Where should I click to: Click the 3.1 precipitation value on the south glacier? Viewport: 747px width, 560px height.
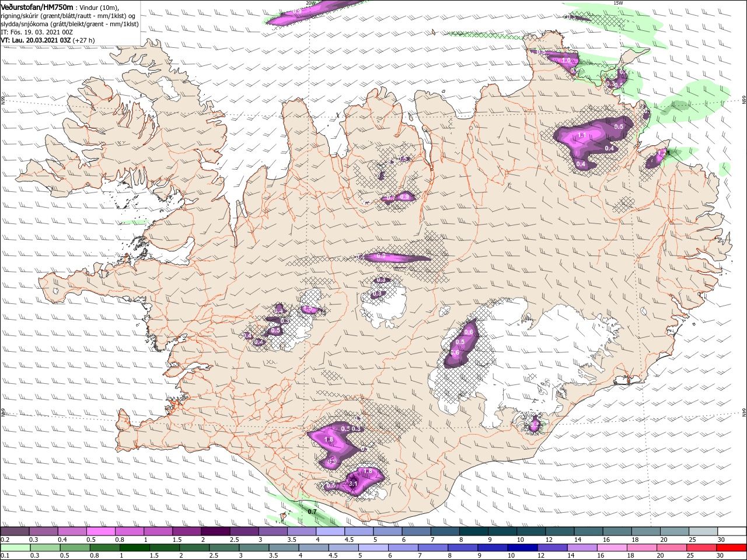(352, 484)
